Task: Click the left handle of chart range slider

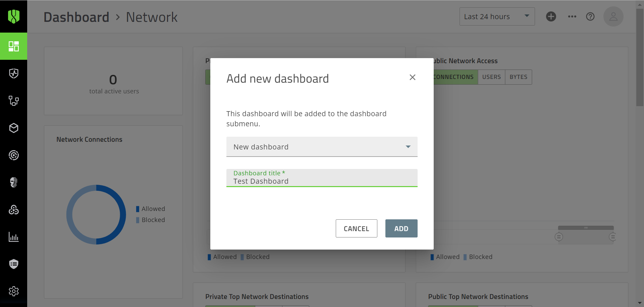Action: click(x=559, y=237)
